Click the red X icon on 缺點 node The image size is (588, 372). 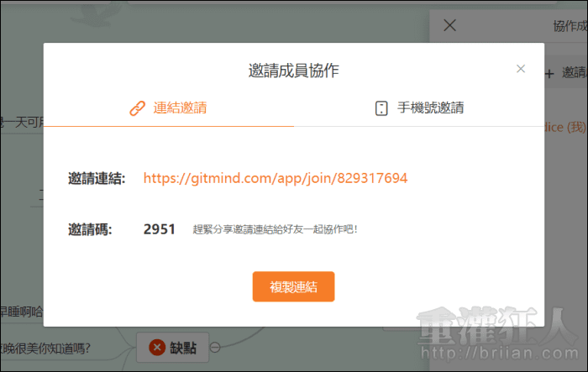[x=157, y=348]
